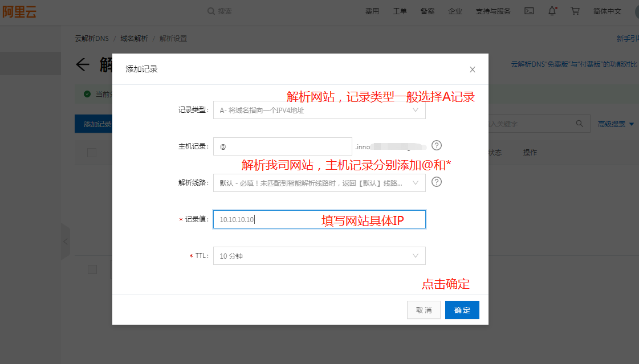Image resolution: width=639 pixels, height=364 pixels.
Task: Open the free vs paid version comparison link
Action: point(574,64)
